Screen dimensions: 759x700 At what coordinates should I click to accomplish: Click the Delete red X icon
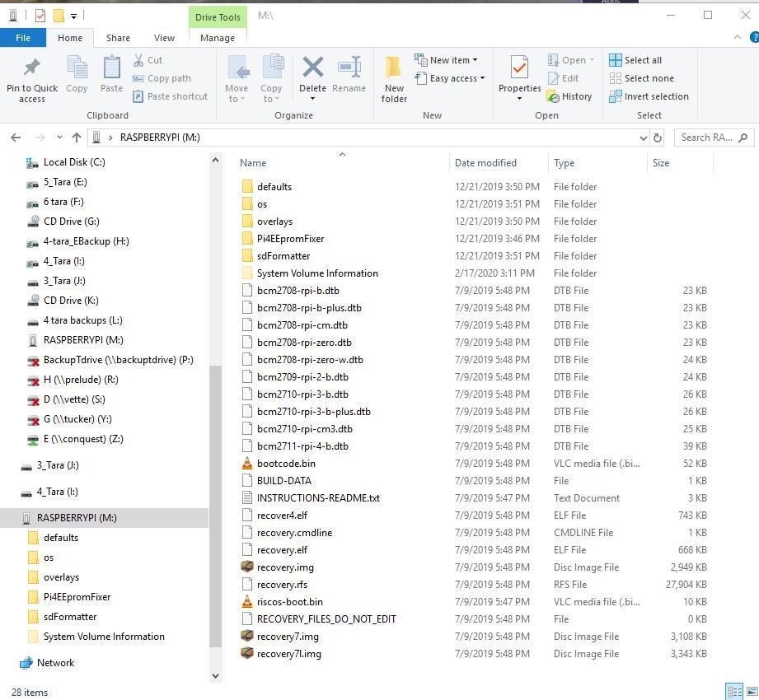tap(312, 67)
